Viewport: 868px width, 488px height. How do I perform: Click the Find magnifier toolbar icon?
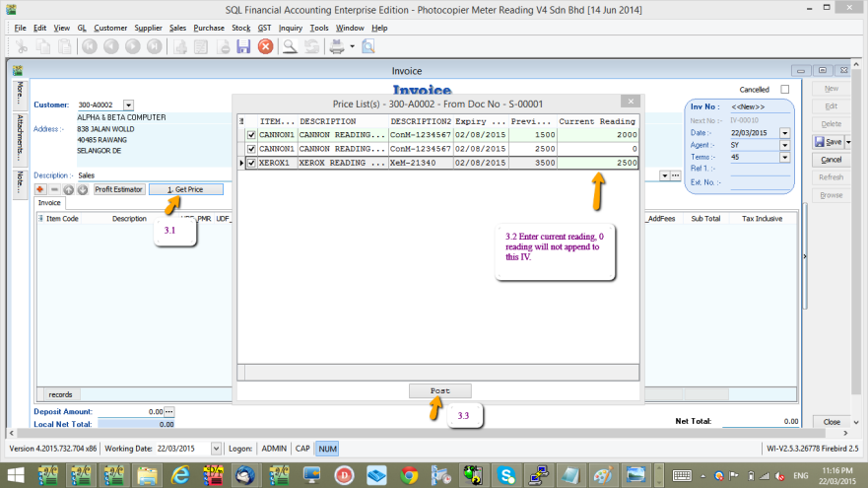(290, 46)
